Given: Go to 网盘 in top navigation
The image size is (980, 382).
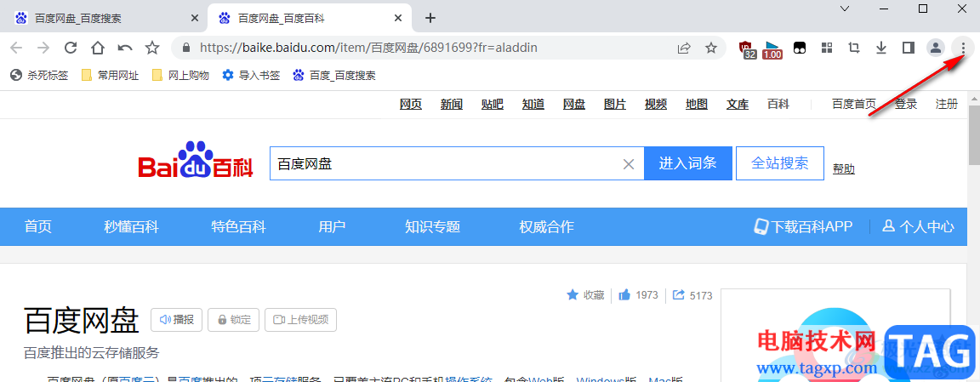Looking at the screenshot, I should tap(574, 105).
